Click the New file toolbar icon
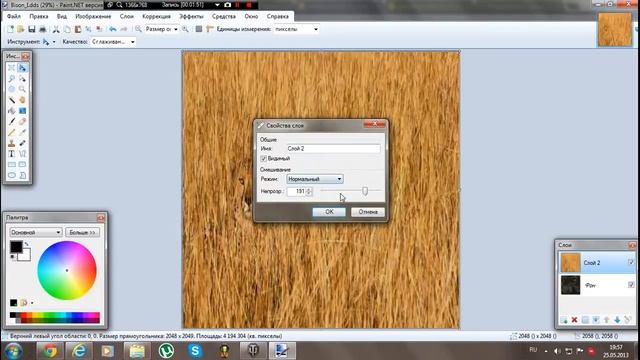The height and width of the screenshot is (360, 640). [11, 29]
